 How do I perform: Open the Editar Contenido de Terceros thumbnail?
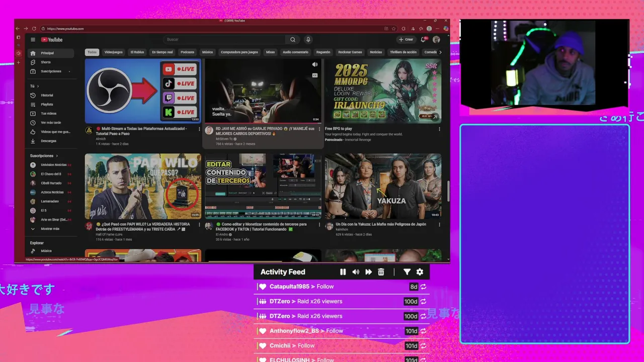click(x=263, y=187)
